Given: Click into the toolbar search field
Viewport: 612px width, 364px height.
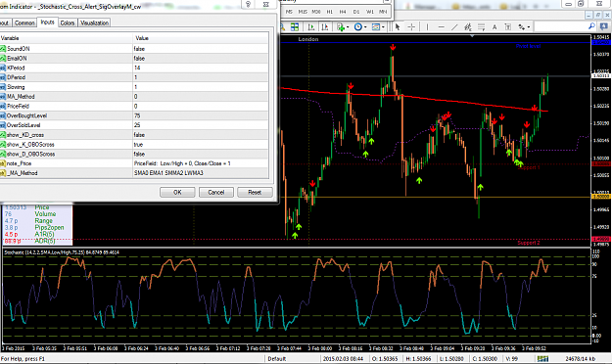Looking at the screenshot, I should click(560, 26).
